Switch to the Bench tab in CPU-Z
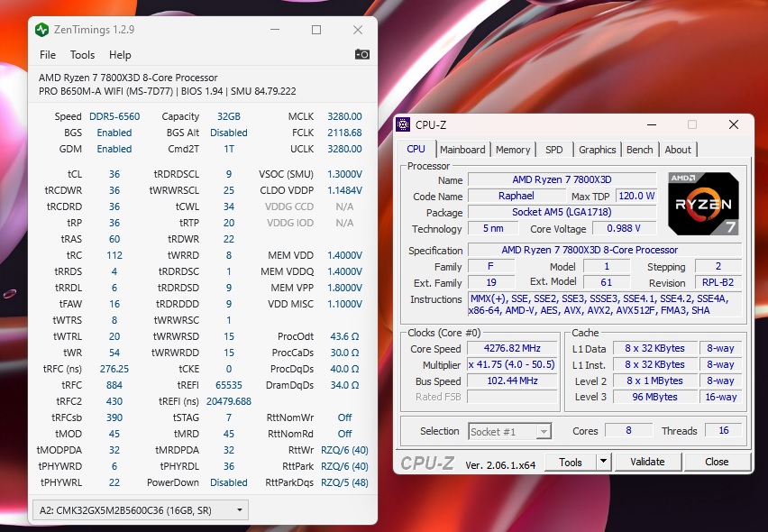The height and width of the screenshot is (532, 768). point(640,150)
